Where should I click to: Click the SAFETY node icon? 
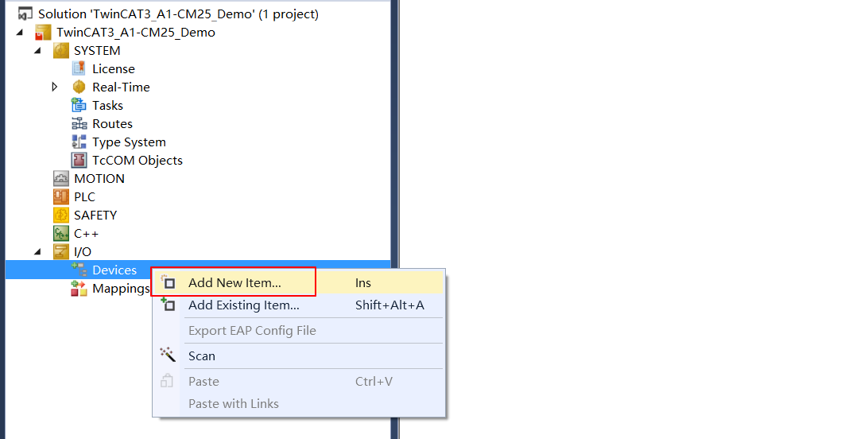tap(61, 215)
